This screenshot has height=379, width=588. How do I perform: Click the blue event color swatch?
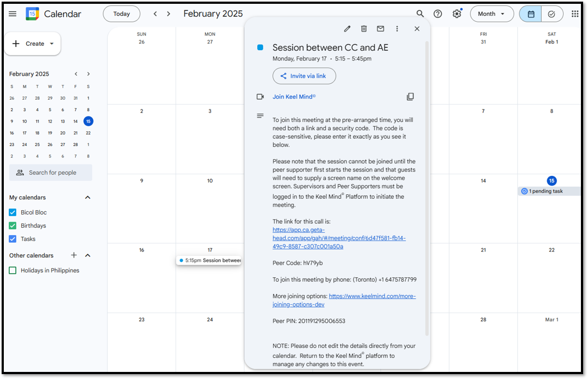point(260,47)
